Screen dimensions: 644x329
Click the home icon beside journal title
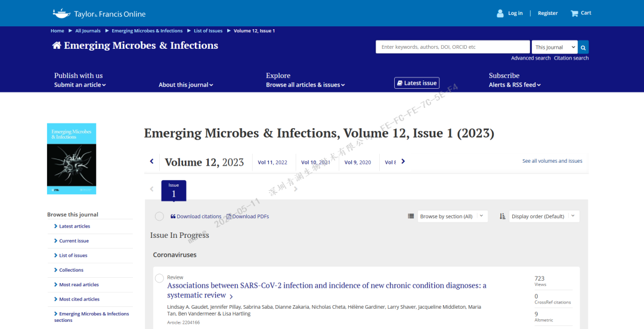pos(57,46)
